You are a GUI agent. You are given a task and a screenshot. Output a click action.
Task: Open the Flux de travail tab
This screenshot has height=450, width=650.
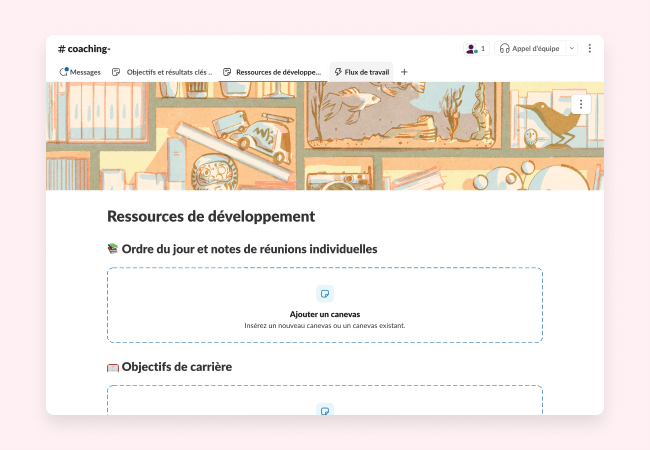pos(362,72)
